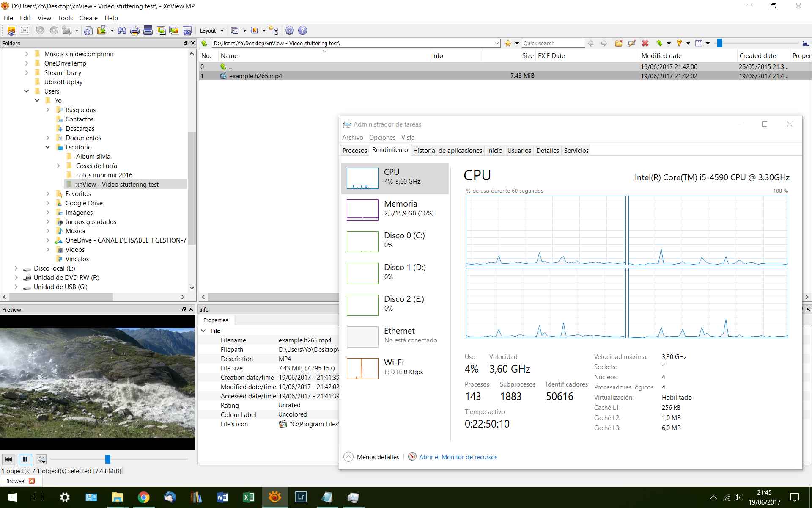This screenshot has height=508, width=812.
Task: Click the thumbnail size slider handle
Action: (x=719, y=43)
